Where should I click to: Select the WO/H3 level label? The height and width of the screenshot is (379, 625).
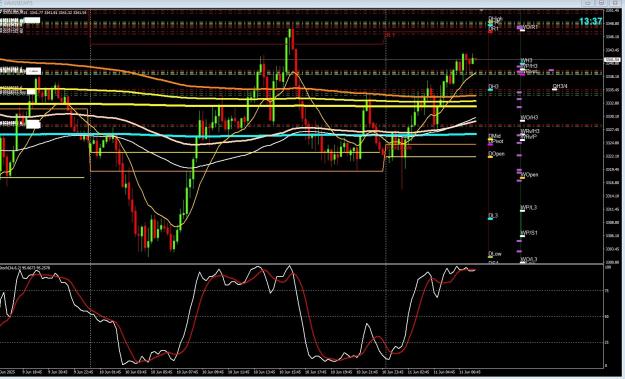[x=530, y=118]
